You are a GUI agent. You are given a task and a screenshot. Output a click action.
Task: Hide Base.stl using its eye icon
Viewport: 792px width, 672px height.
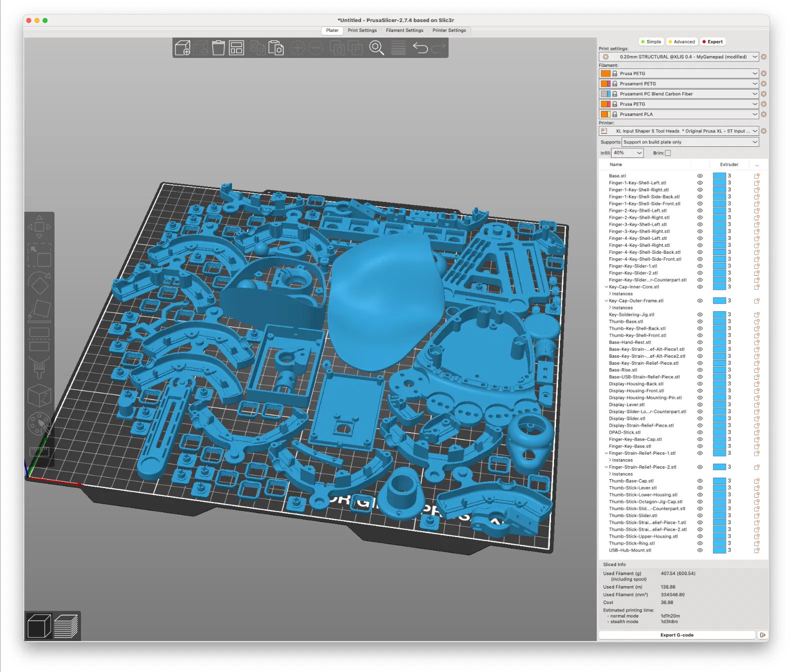point(700,176)
